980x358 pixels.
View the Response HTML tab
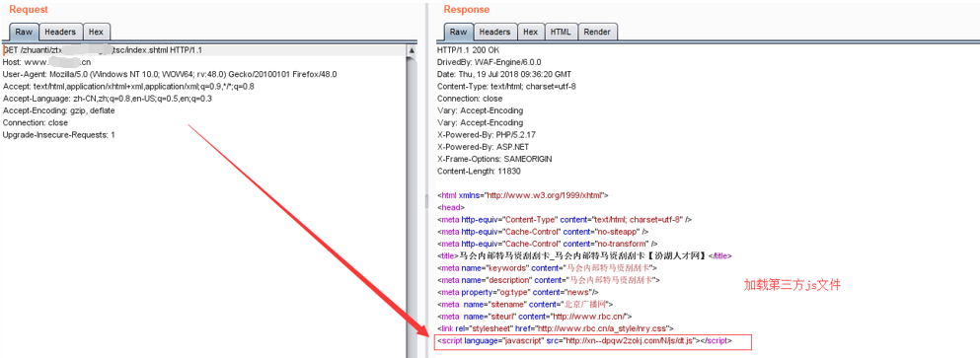pos(562,32)
